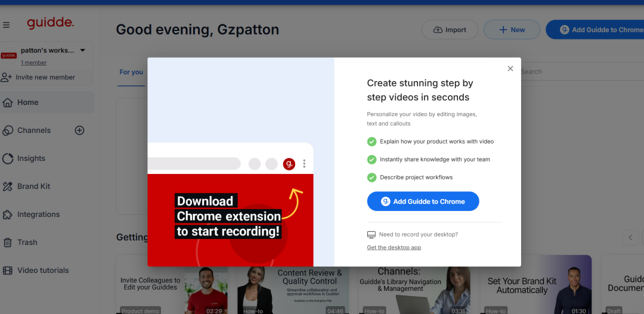Close the Chrome extension popup

point(510,69)
